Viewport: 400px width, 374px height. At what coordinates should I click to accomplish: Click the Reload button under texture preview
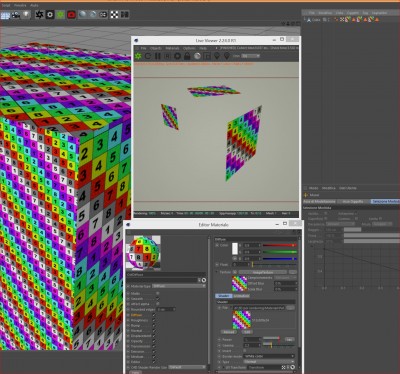[x=229, y=332]
